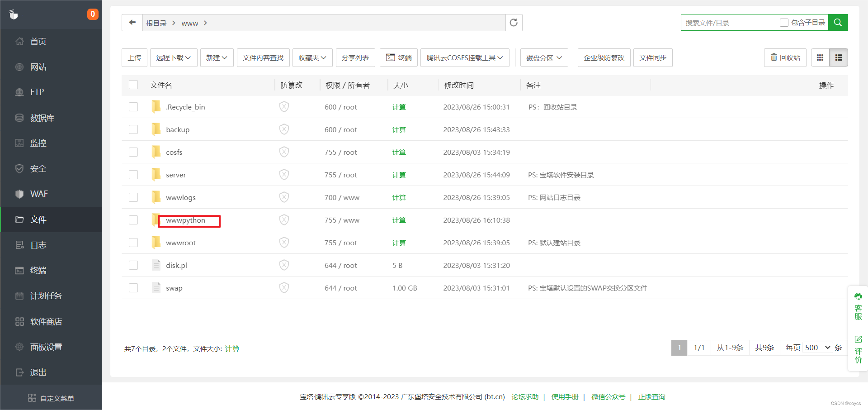Enable 包含子目录 include subdirectories checkbox
This screenshot has height=410, width=868.
784,23
